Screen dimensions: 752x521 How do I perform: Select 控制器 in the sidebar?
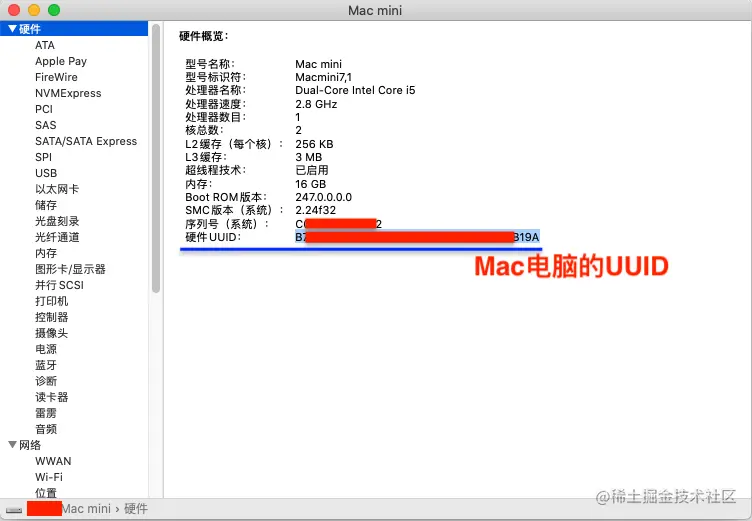click(x=51, y=317)
